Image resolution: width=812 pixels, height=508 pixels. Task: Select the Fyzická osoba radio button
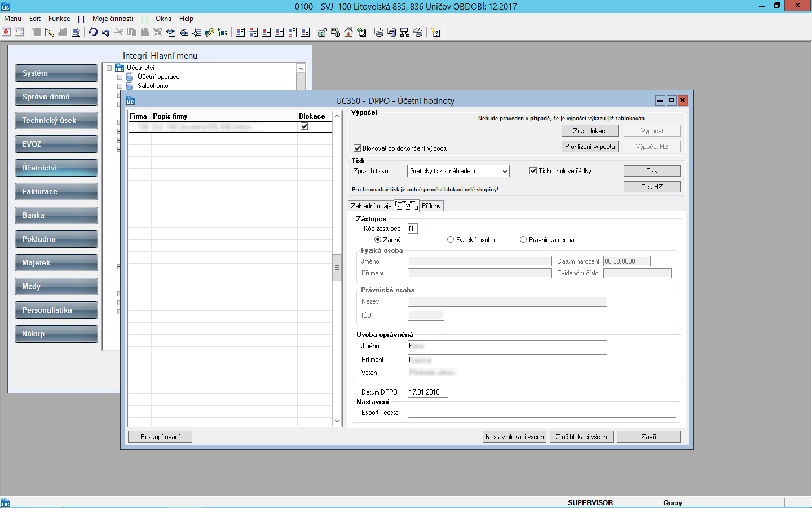[x=451, y=240]
